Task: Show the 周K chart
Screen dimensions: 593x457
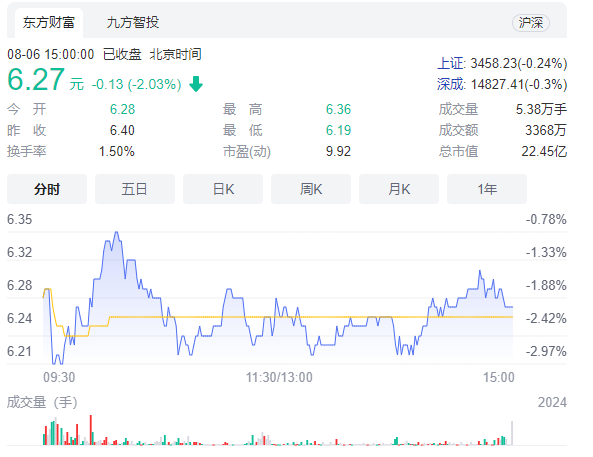Action: pyautogui.click(x=311, y=189)
